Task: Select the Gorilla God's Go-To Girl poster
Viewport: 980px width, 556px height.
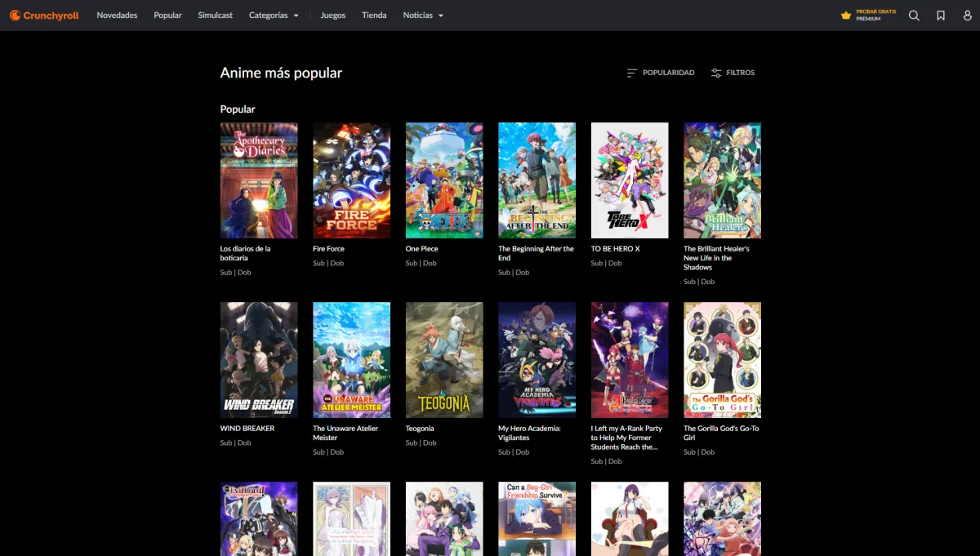Action: [722, 360]
